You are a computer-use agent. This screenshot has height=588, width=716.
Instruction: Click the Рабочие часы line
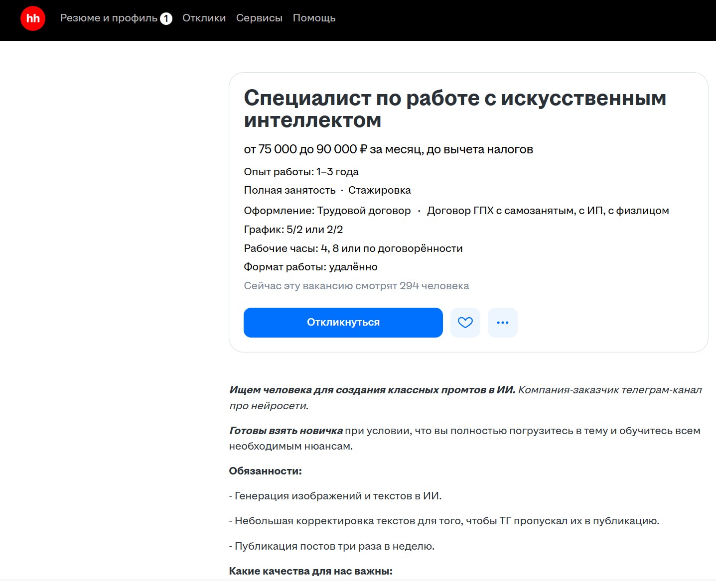(x=353, y=248)
